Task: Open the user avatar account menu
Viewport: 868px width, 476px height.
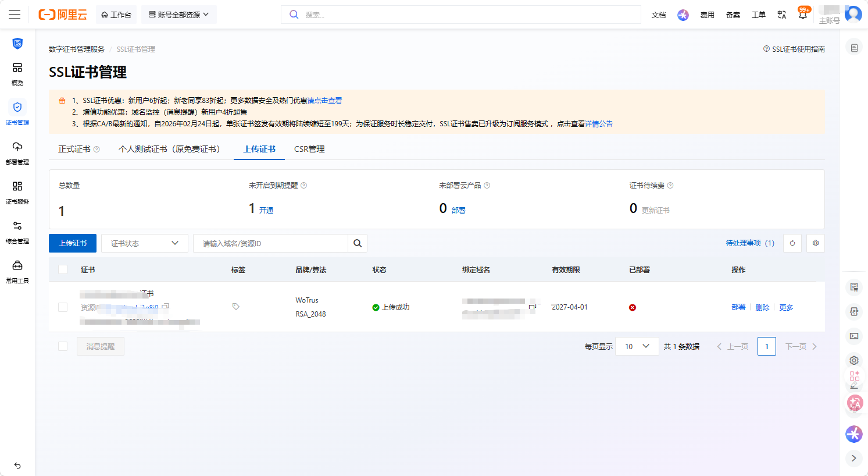Action: click(853, 14)
